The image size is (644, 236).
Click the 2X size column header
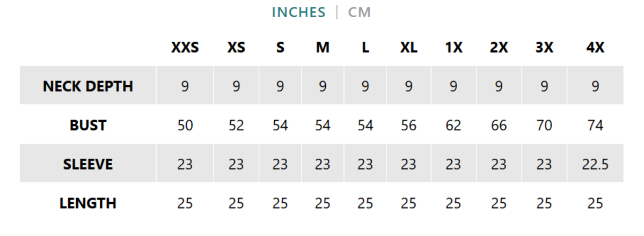point(499,48)
